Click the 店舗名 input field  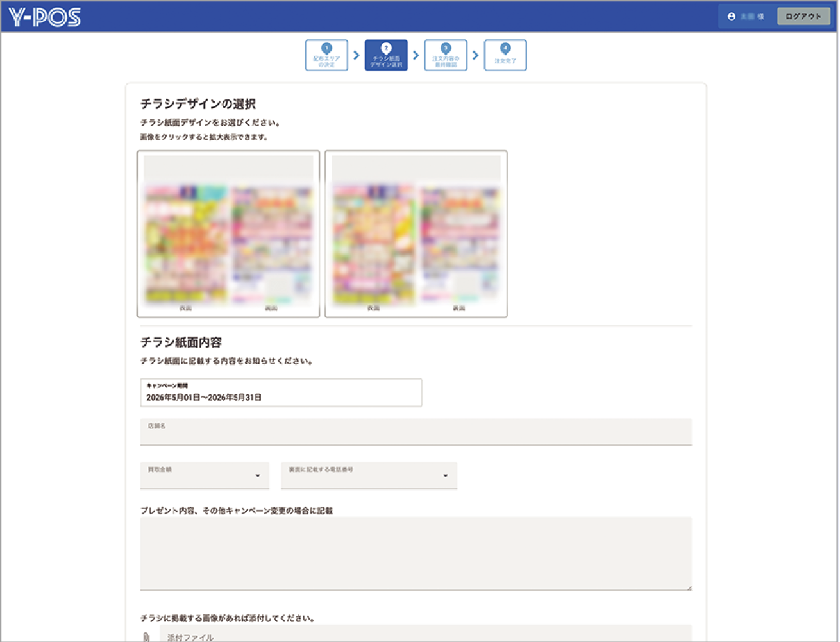coord(416,432)
